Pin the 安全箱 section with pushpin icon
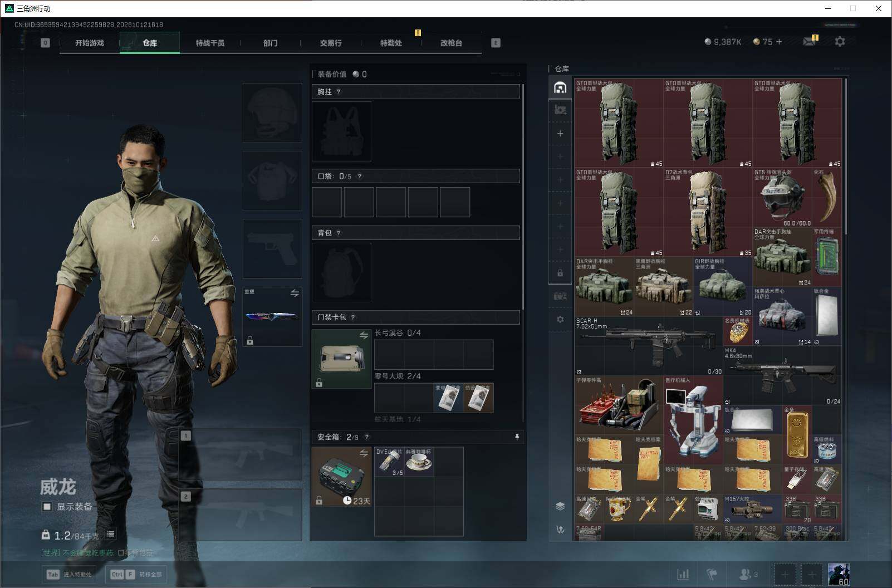Screen dimensions: 892x588 [517, 437]
